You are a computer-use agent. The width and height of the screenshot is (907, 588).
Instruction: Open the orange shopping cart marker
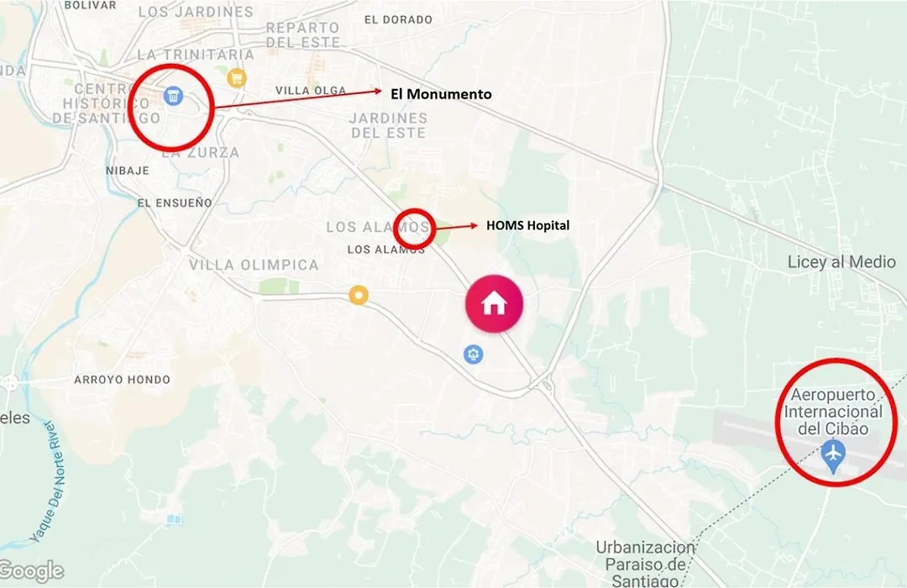tap(236, 77)
